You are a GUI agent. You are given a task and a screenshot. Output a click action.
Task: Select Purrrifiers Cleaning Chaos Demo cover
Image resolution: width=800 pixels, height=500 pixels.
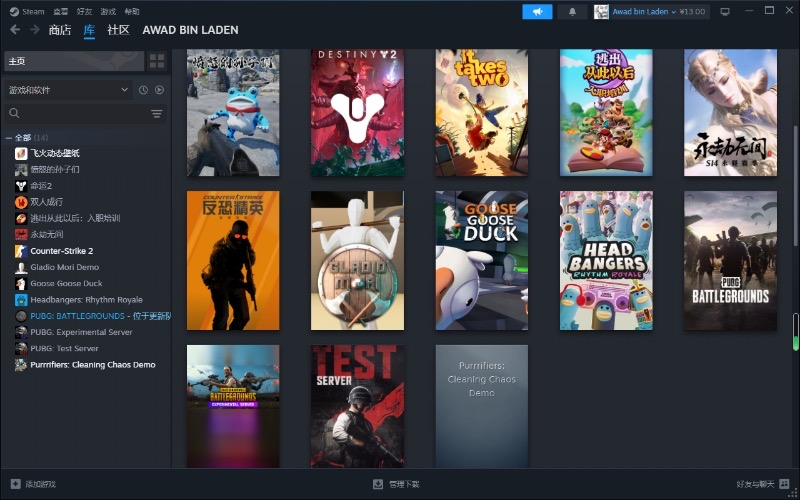coord(482,406)
